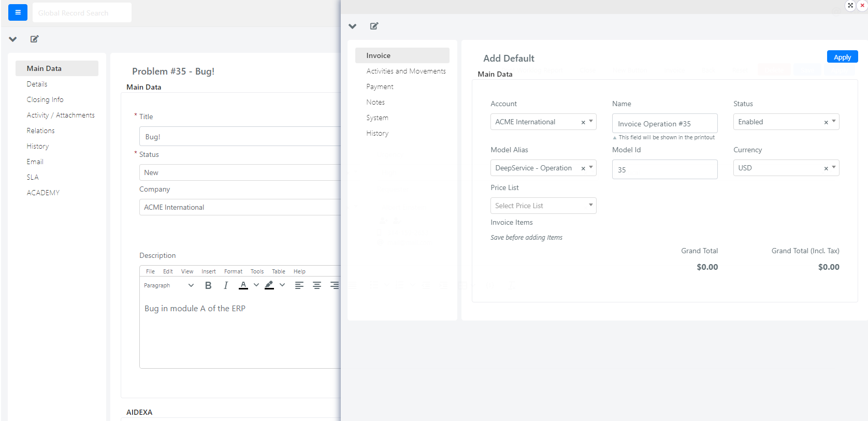
Task: Toggle bold in Description editor
Action: point(208,285)
